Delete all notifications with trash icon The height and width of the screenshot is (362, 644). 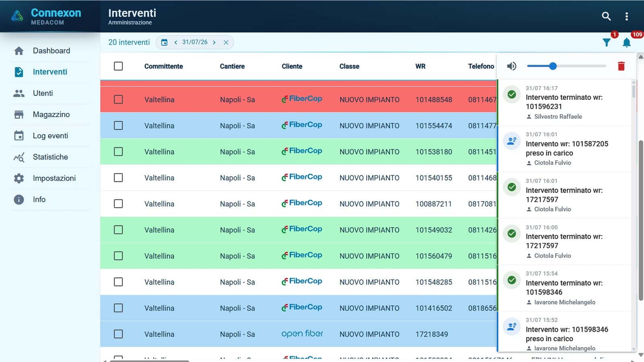621,66
